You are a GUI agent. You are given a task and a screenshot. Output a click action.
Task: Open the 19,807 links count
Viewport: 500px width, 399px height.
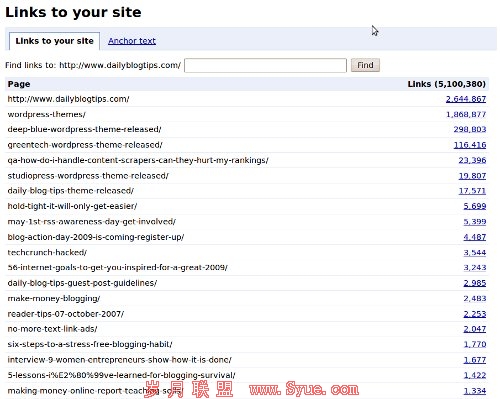(472, 176)
